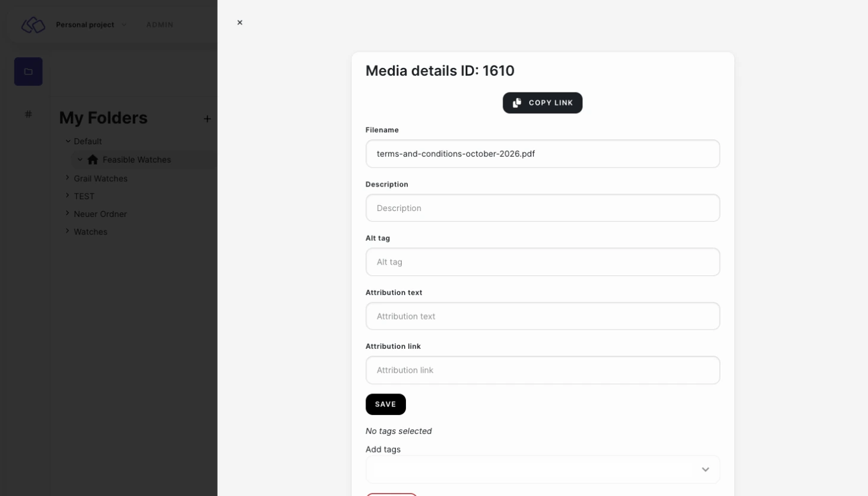Expand the Neuer Ordner folder
The height and width of the screenshot is (496, 868).
[x=67, y=213]
